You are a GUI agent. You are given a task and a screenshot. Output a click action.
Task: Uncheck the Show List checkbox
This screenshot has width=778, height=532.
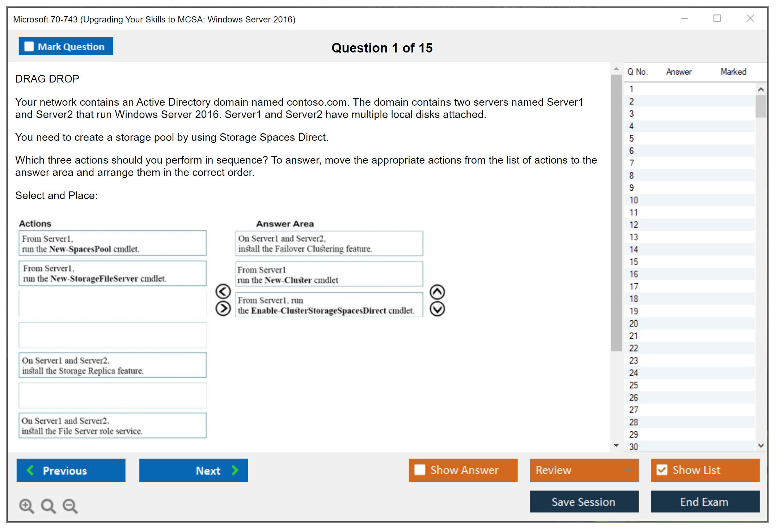(x=662, y=470)
